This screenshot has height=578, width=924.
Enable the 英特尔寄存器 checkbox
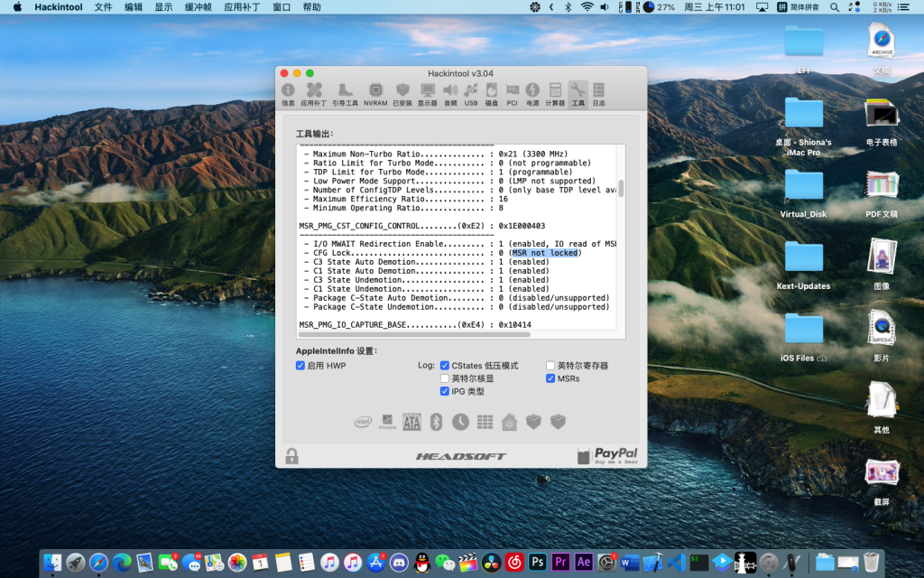point(550,366)
